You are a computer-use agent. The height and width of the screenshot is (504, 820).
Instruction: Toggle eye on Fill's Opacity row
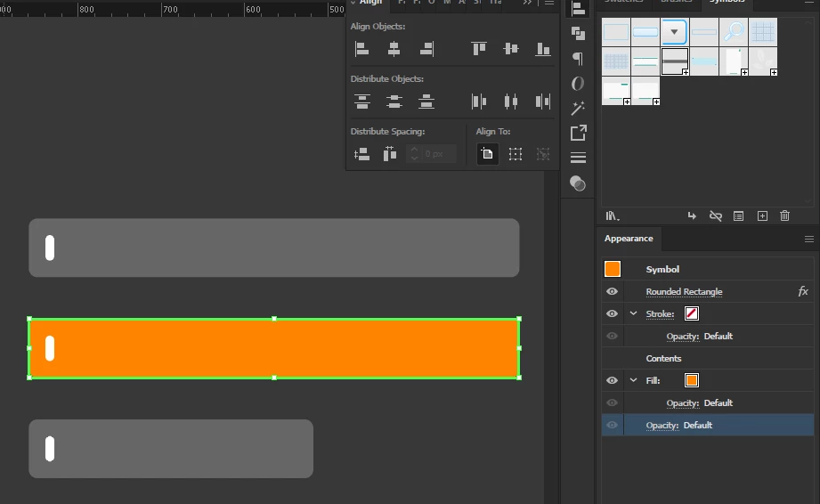[612, 402]
